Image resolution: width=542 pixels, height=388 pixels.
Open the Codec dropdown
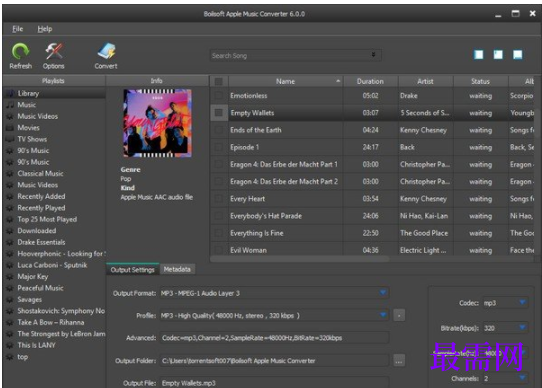tap(522, 303)
